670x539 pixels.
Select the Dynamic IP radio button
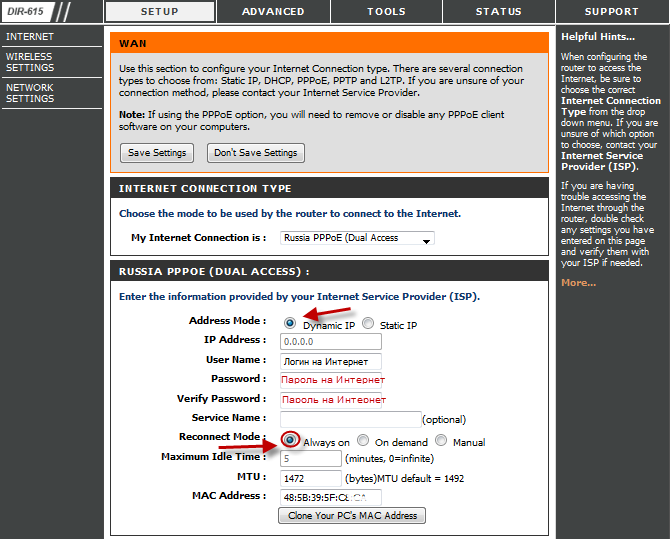pyautogui.click(x=290, y=324)
